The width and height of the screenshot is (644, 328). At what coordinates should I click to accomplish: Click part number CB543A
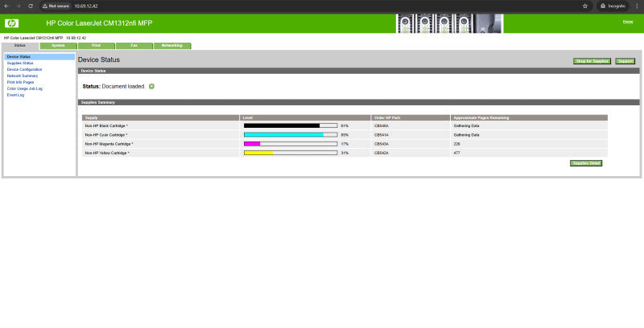pyautogui.click(x=381, y=144)
